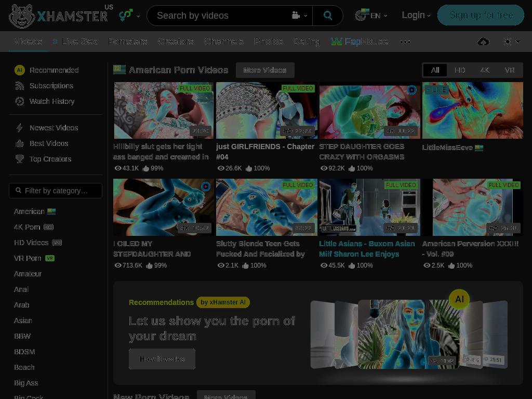
Task: Select the Asian category
Action: [23, 321]
